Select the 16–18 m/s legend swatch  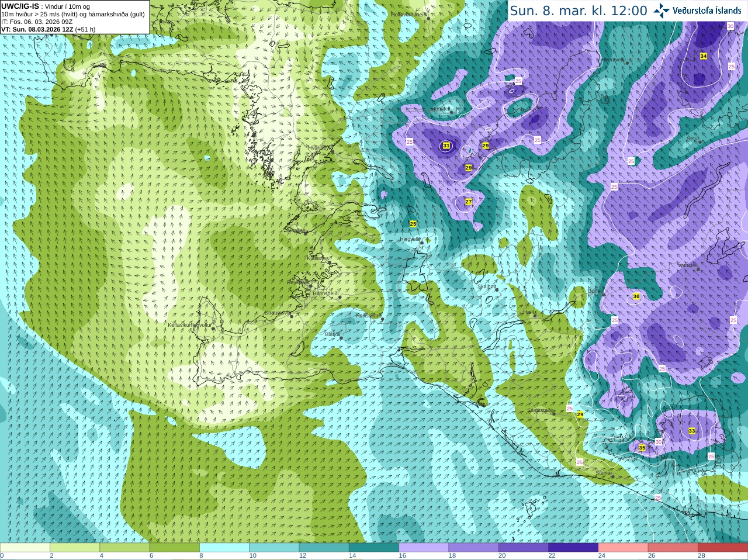click(424, 548)
